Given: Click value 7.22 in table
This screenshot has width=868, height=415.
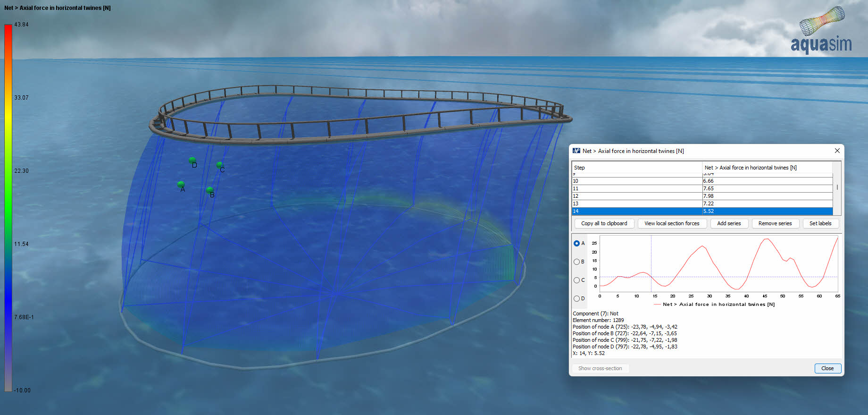Looking at the screenshot, I should click(708, 203).
